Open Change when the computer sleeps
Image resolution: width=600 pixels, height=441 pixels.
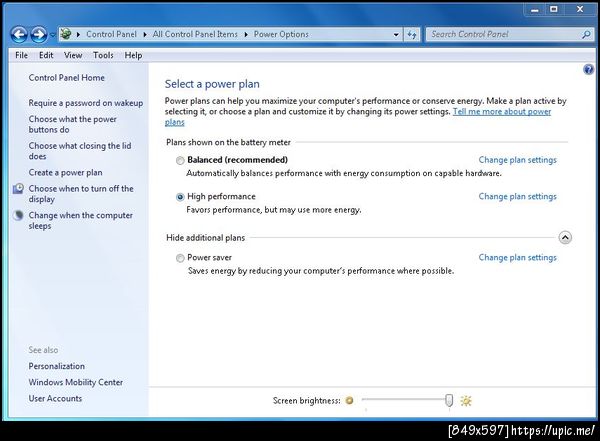(80, 220)
